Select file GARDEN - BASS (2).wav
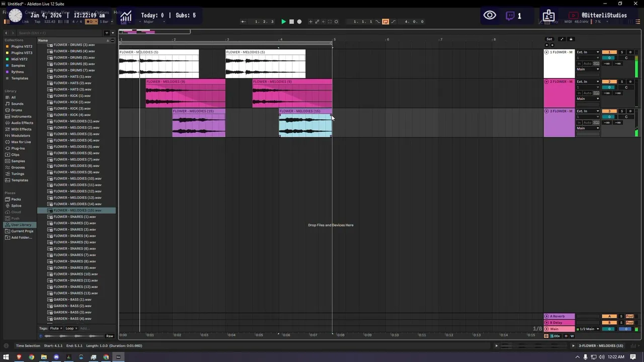Image resolution: width=644 pixels, height=362 pixels. click(72, 306)
